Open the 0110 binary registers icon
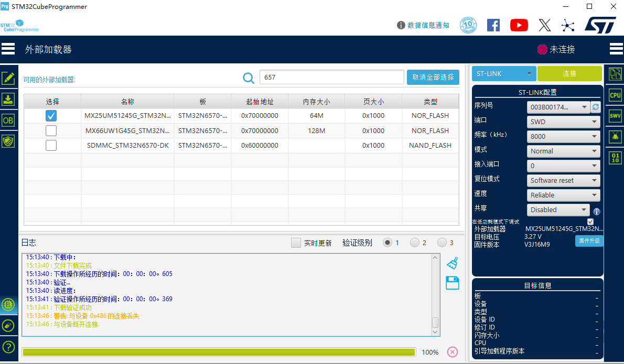 point(615,158)
